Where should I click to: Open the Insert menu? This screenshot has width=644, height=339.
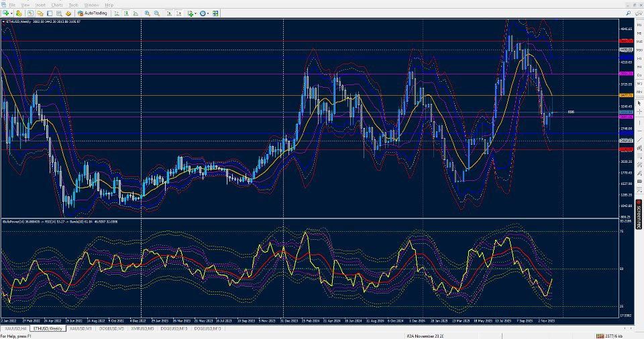point(40,5)
